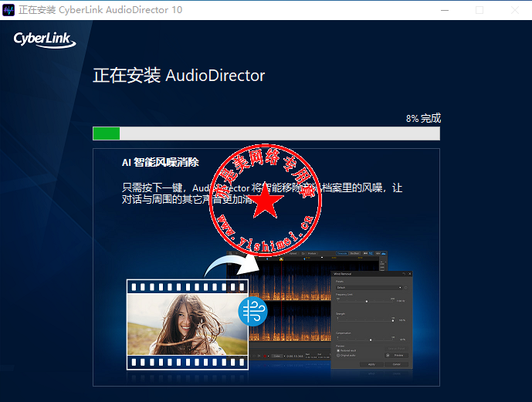This screenshot has width=532, height=402.
Task: Close the installer window
Action: pyautogui.click(x=515, y=10)
